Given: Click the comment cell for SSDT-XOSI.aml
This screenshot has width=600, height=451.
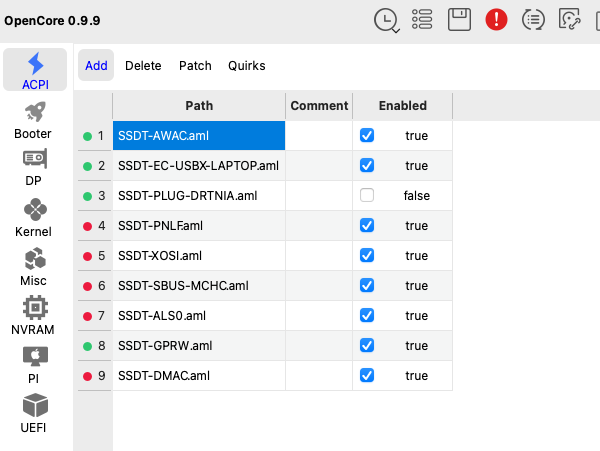Looking at the screenshot, I should point(319,255).
